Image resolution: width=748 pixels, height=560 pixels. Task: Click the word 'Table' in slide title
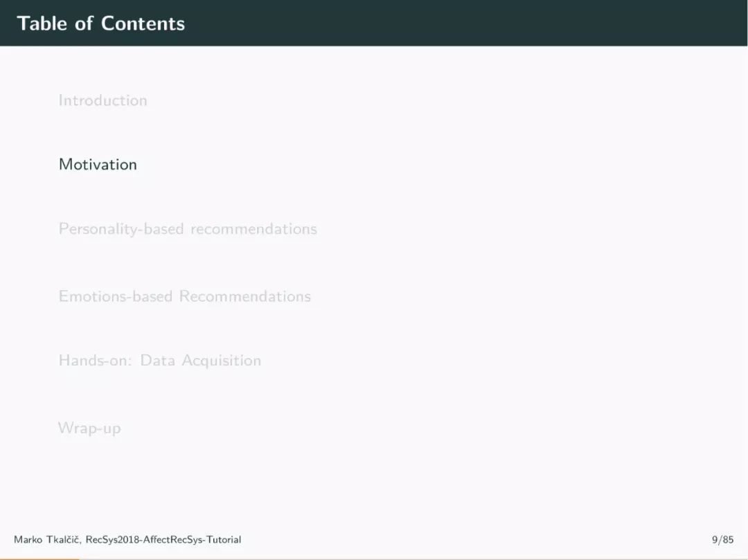click(x=42, y=24)
